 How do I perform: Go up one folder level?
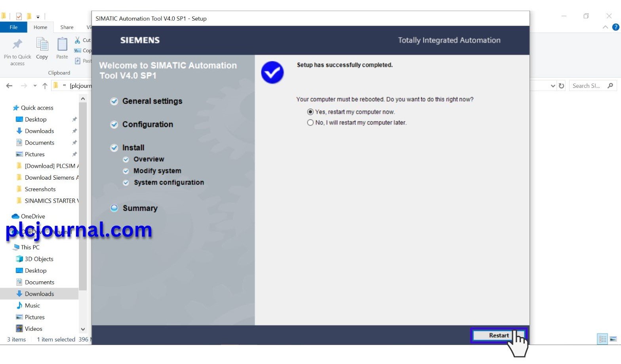tap(45, 86)
